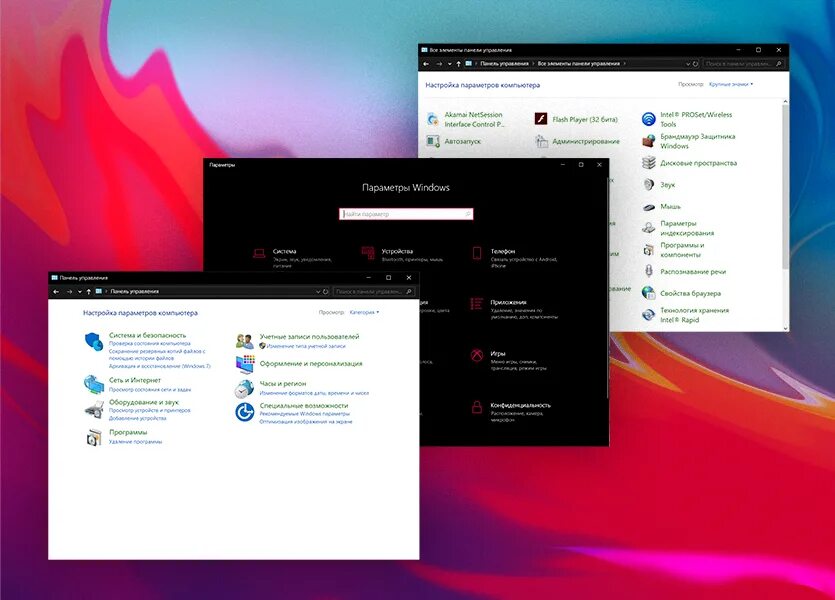Click the Программы category icon
The image size is (835, 600).
tap(94, 437)
